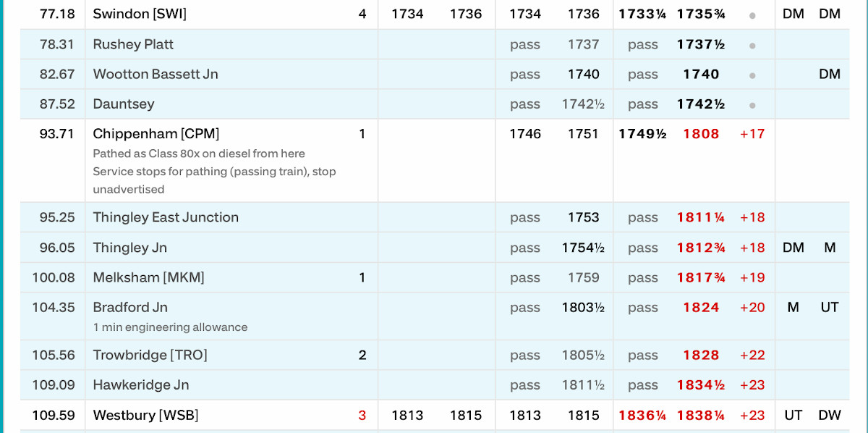Open the Trowbridge [TRO] station link
Viewport: 868px width, 433px height.
[150, 355]
